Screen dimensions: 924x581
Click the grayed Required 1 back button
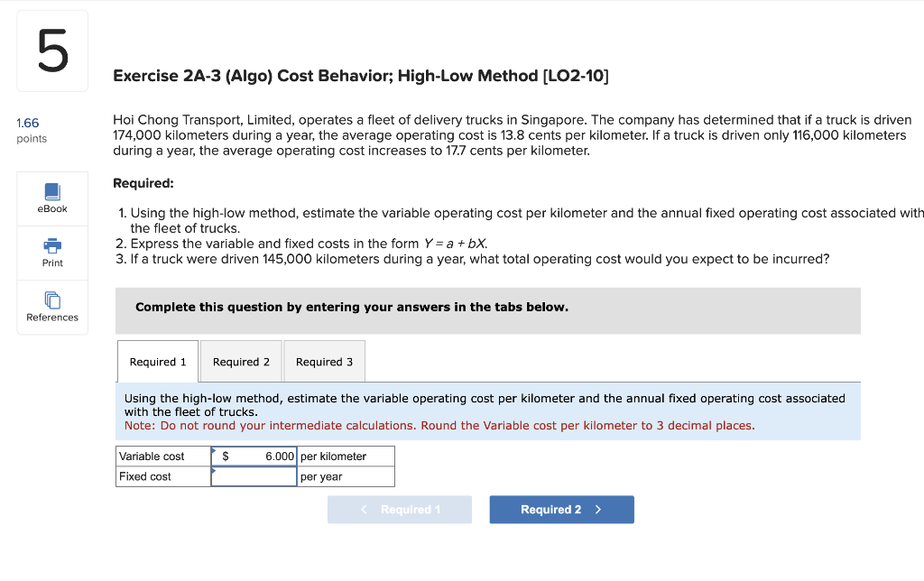[400, 509]
